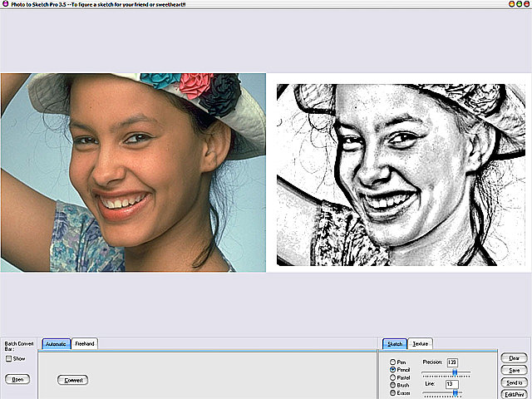Select the Brush drawing style
Screen dimensions: 532x399
pos(392,385)
